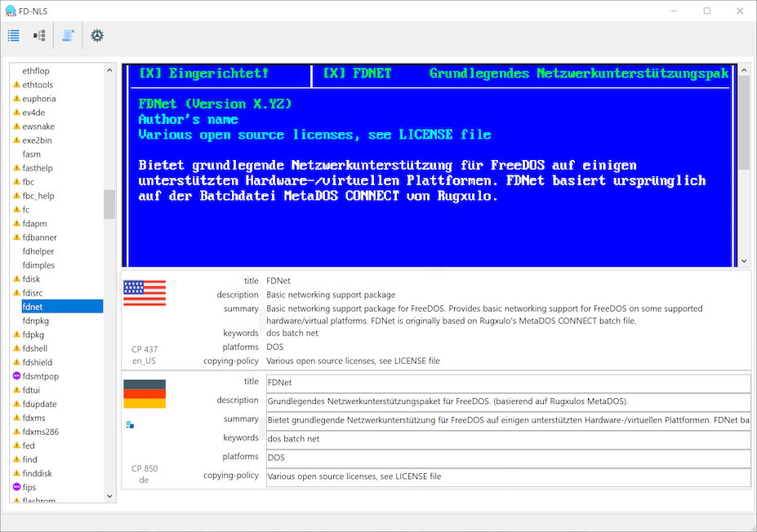Click the purple new badge beside fdsmtpop
The image size is (757, 532).
coord(16,376)
